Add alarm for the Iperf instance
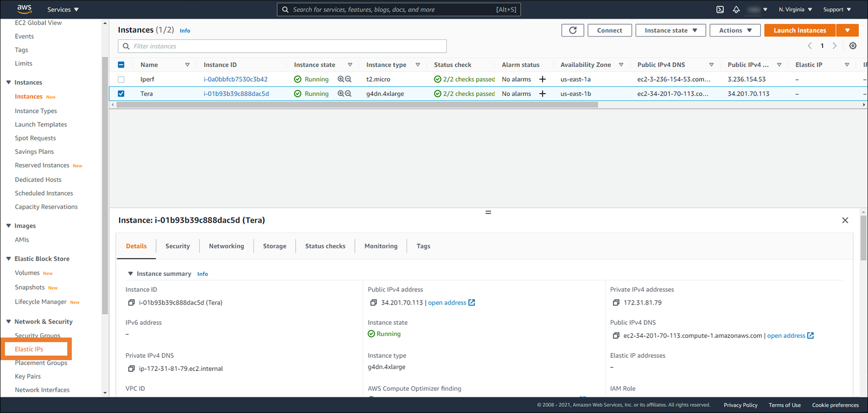 click(x=542, y=79)
